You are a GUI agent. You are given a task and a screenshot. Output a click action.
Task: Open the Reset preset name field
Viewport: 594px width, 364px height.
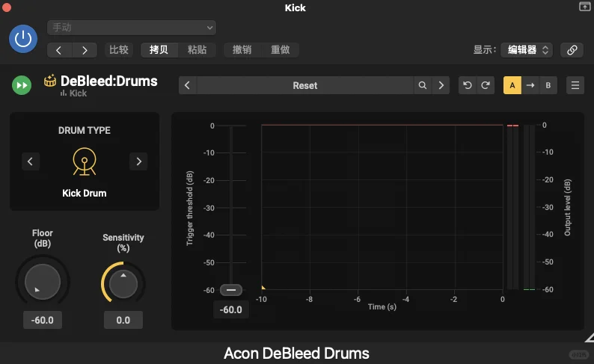pyautogui.click(x=305, y=85)
